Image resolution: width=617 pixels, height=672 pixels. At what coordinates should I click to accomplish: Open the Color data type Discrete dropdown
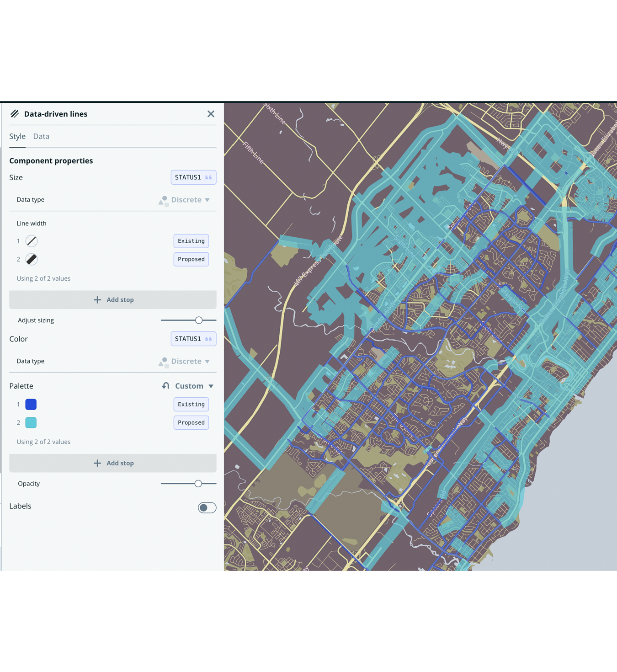click(185, 361)
